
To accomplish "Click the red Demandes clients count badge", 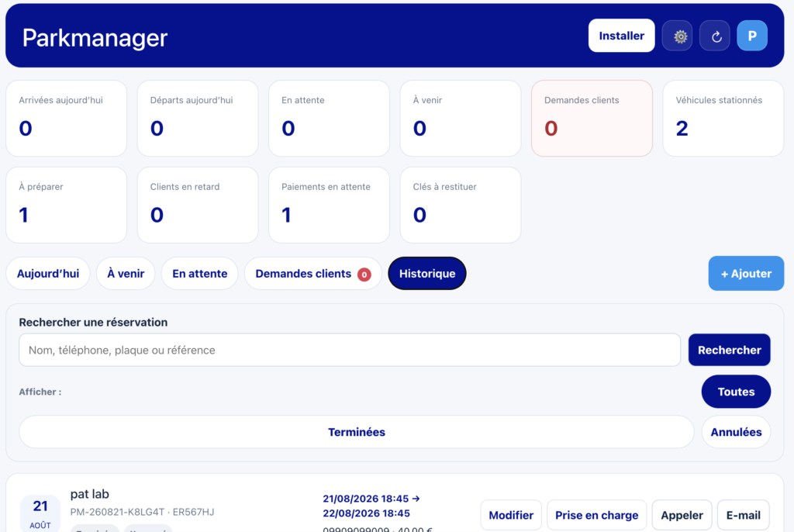I will [364, 275].
